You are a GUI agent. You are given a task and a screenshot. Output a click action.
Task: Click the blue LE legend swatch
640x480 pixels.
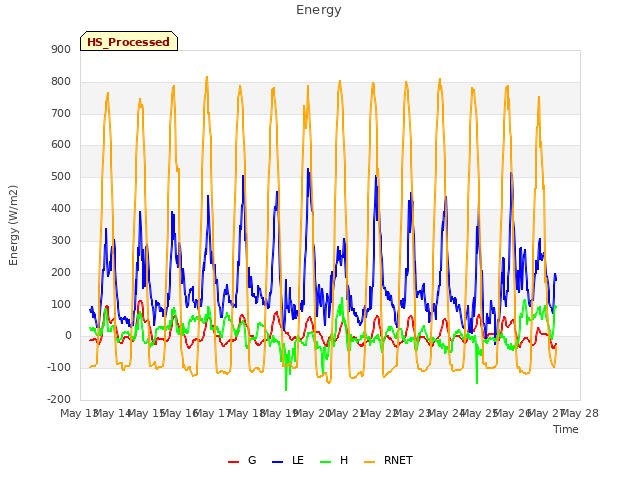click(x=278, y=462)
